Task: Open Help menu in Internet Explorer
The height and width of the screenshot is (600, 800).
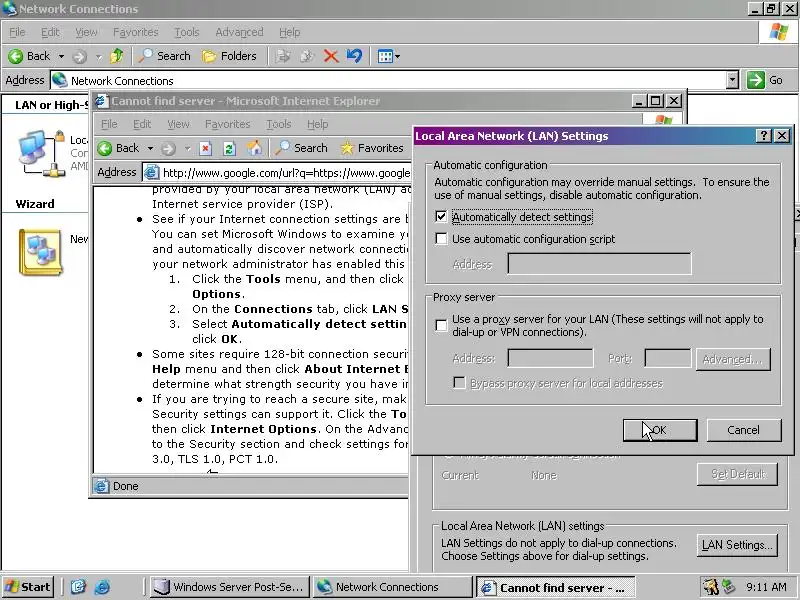Action: [x=317, y=124]
